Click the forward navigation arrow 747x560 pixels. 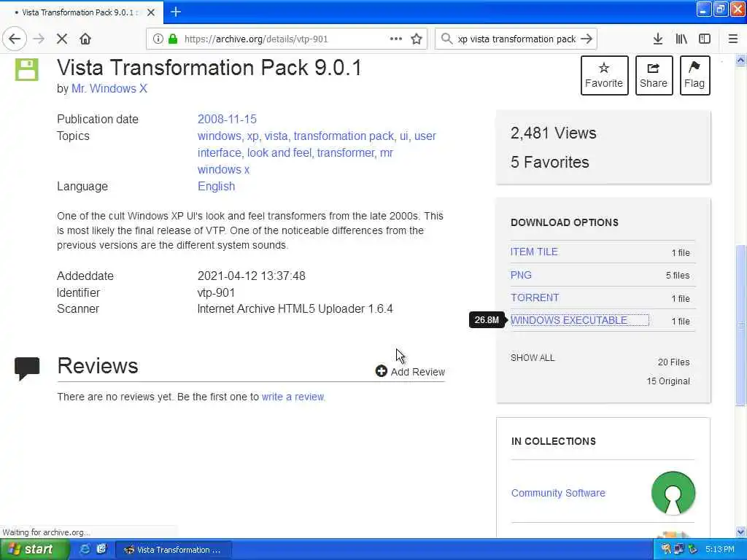pyautogui.click(x=39, y=39)
